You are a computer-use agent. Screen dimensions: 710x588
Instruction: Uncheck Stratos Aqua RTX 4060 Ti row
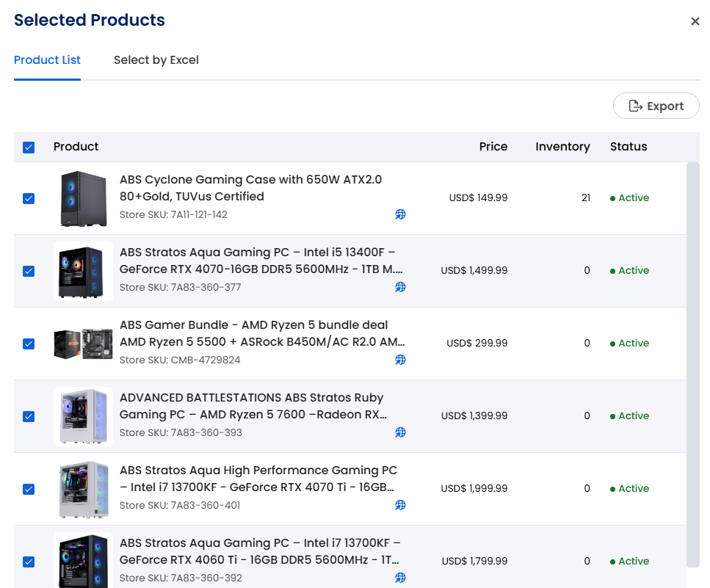[x=29, y=562]
